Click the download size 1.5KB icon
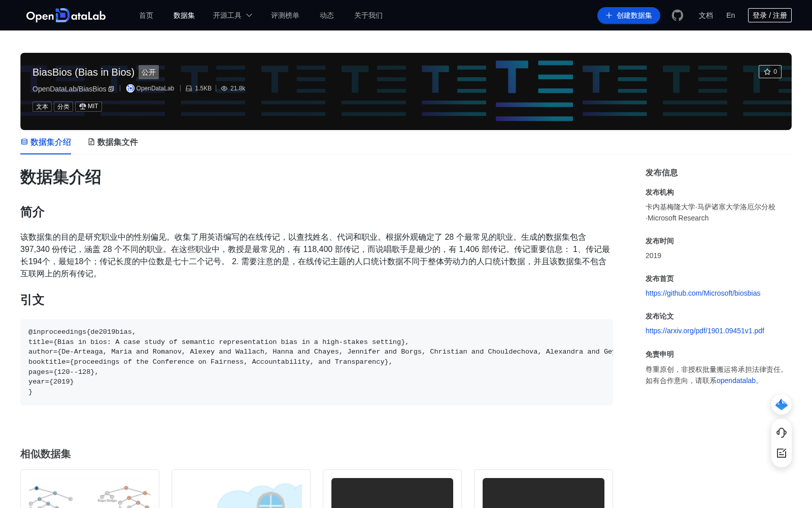The image size is (812, 508). [189, 88]
